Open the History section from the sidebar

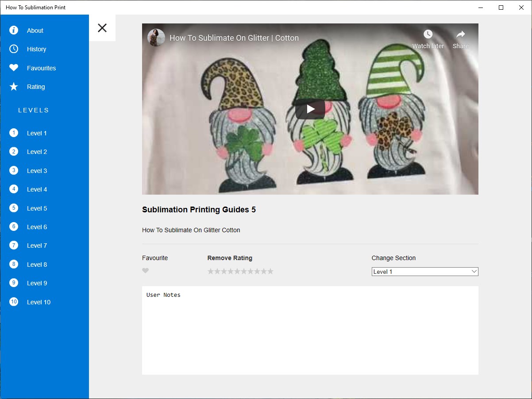click(x=36, y=49)
